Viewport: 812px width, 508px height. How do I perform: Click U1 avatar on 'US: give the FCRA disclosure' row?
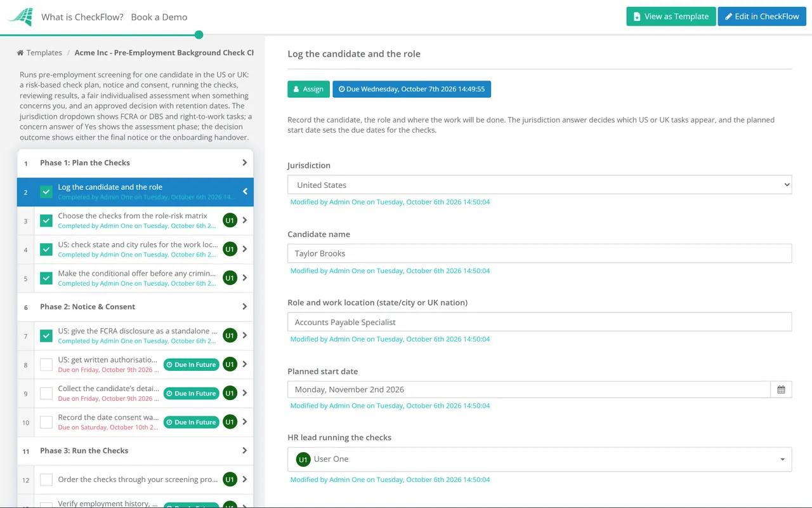point(230,335)
